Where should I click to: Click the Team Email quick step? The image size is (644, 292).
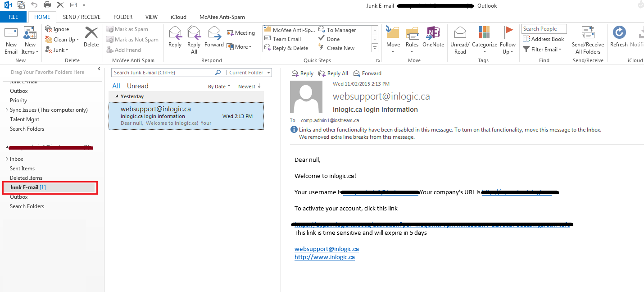(282, 39)
